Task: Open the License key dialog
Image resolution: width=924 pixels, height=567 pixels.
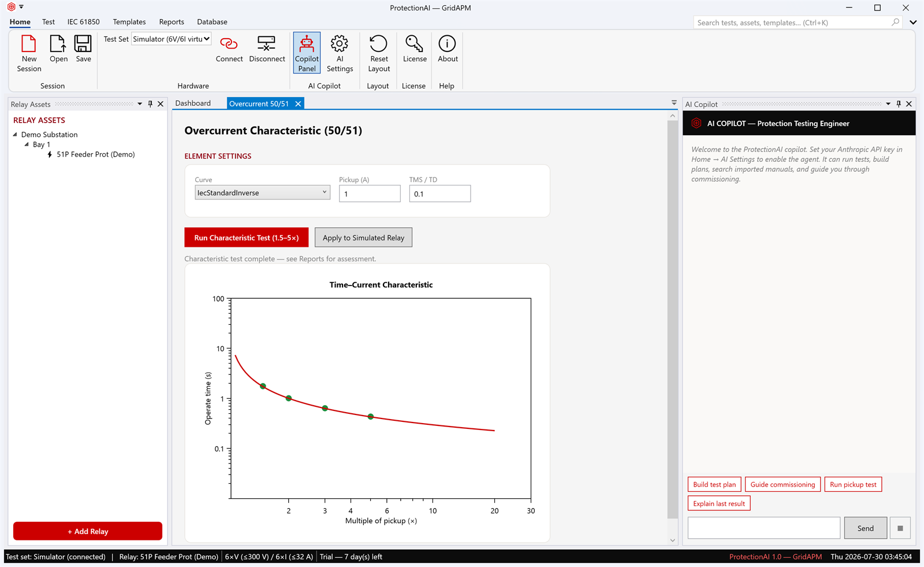Action: pyautogui.click(x=415, y=49)
